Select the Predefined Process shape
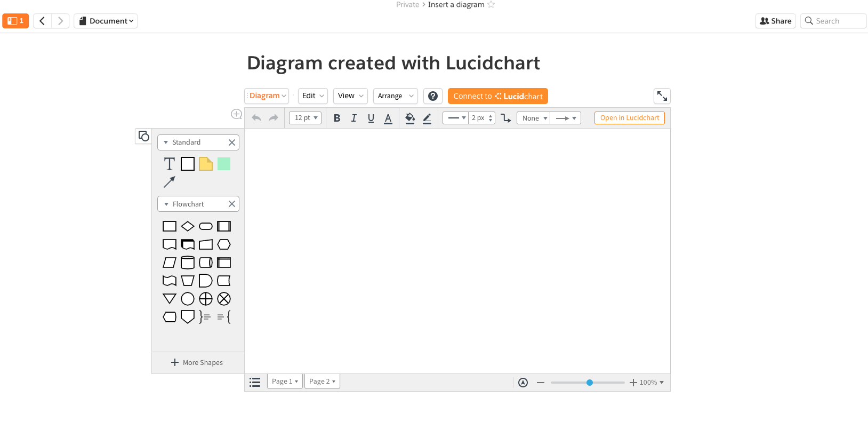The image size is (868, 421). [224, 226]
